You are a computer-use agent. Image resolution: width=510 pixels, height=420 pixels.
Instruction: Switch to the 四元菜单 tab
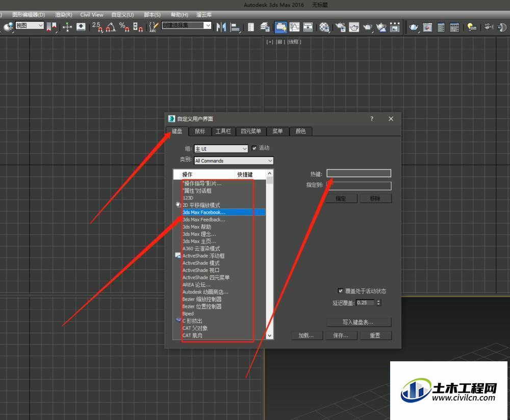tap(251, 131)
